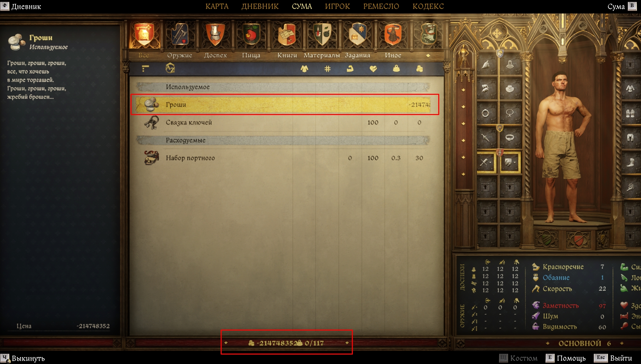Collapse the Расходуемые section header
Viewport: 641px width, 364px height.
point(283,140)
